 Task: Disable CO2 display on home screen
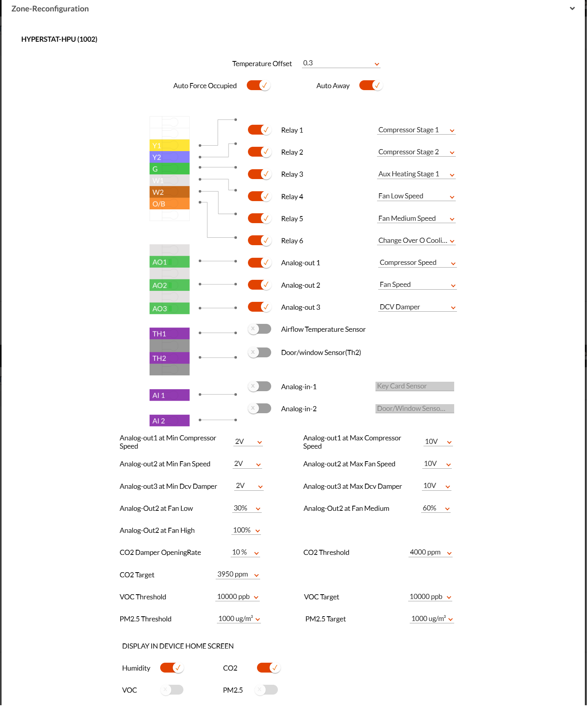pos(268,668)
